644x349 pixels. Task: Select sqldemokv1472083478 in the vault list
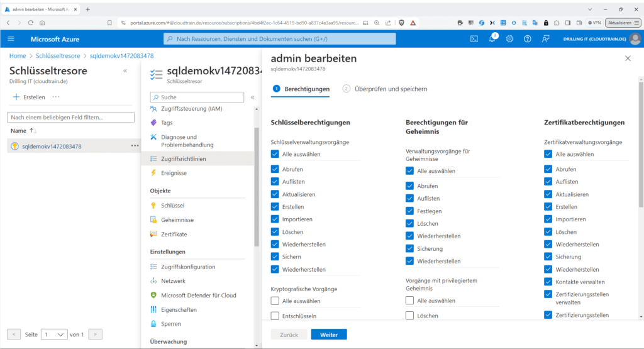[x=52, y=147]
